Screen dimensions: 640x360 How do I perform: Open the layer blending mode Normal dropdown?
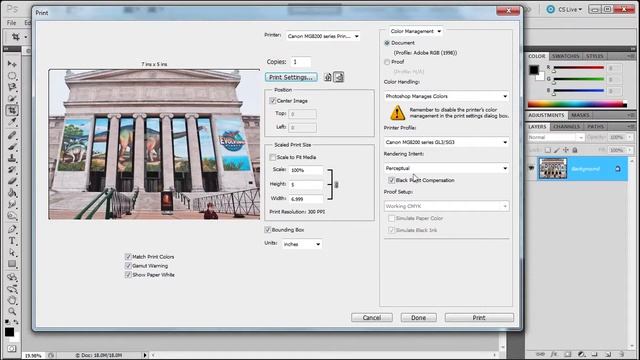pyautogui.click(x=556, y=137)
